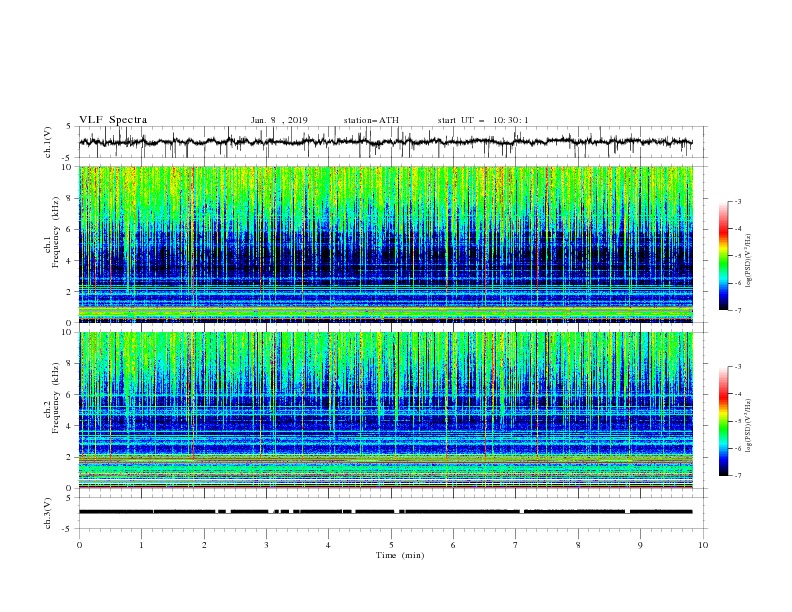The image size is (792, 612).
Task: Click the log(PSD) label beside ch.2 colorbar
Action: point(748,426)
